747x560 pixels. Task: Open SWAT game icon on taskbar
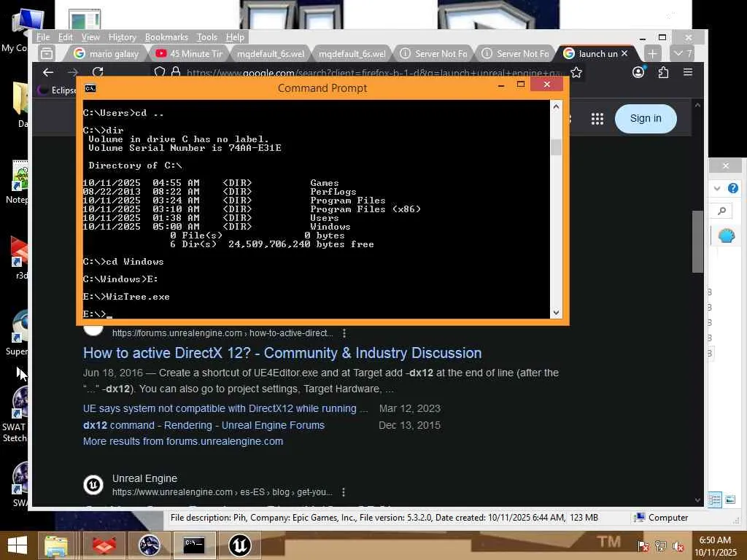[x=149, y=545]
